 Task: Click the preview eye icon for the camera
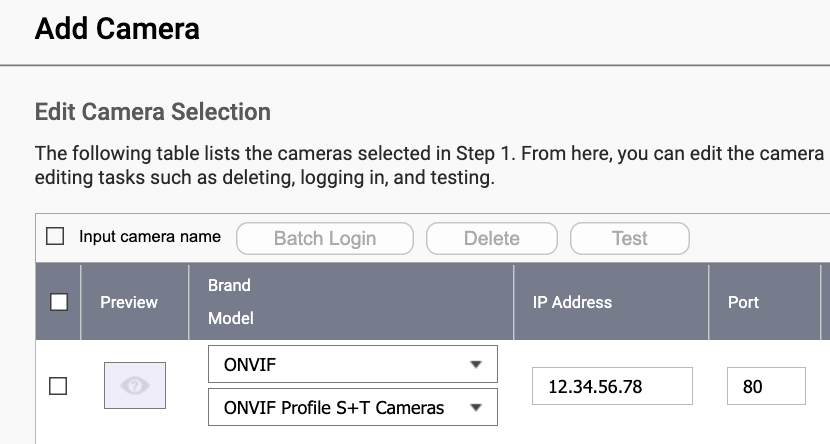coord(135,386)
